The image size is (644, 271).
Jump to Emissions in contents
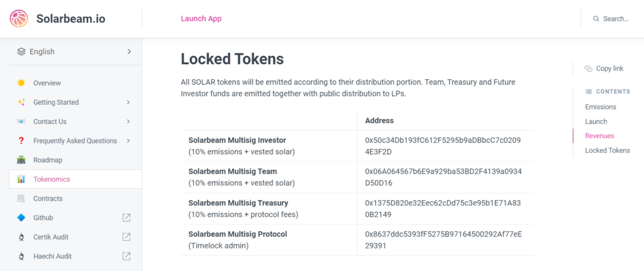pos(601,107)
